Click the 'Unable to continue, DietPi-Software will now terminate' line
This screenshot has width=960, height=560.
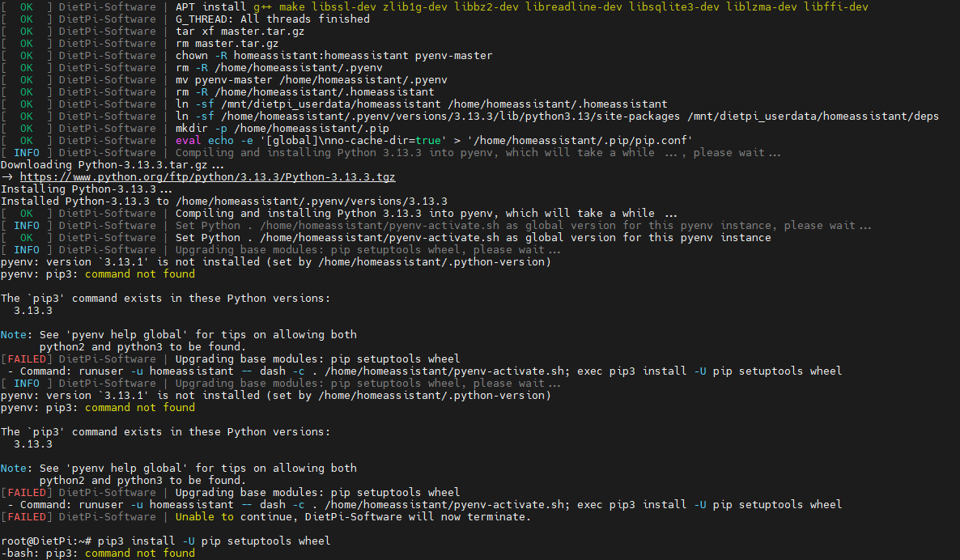tap(265, 516)
